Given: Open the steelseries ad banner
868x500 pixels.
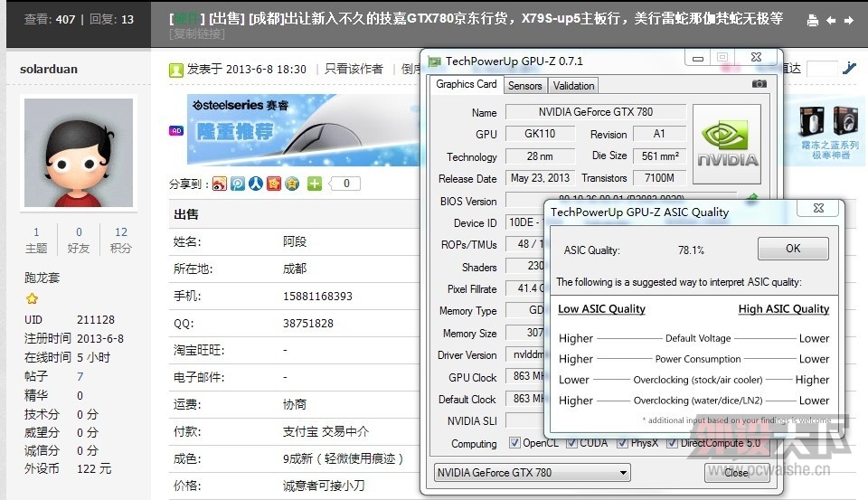Looking at the screenshot, I should click(304, 129).
